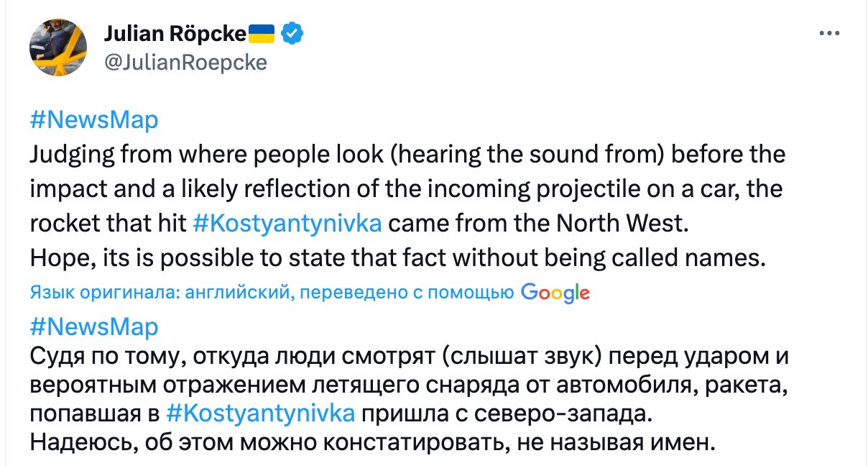This screenshot has height=466, width=868.
Task: Click the @JulianRoepcke username handle
Action: 187,62
